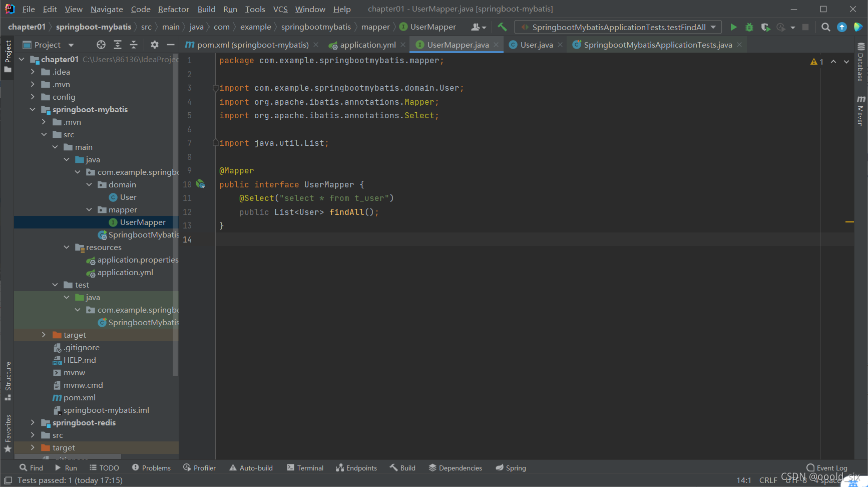
Task: Click the Select Opened File target icon
Action: pos(101,45)
